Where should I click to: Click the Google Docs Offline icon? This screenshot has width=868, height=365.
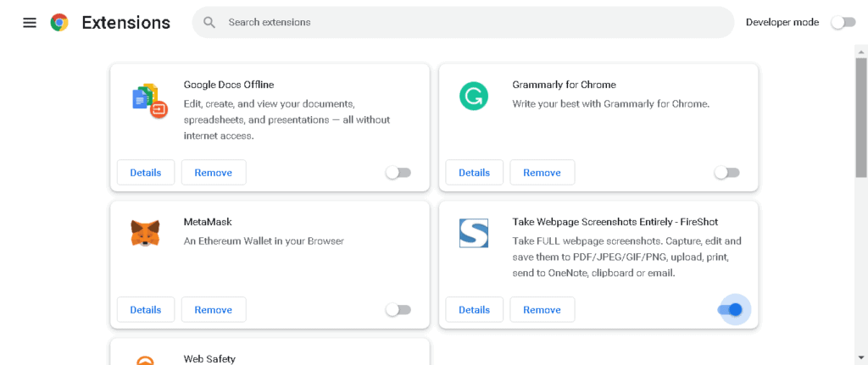[x=149, y=100]
